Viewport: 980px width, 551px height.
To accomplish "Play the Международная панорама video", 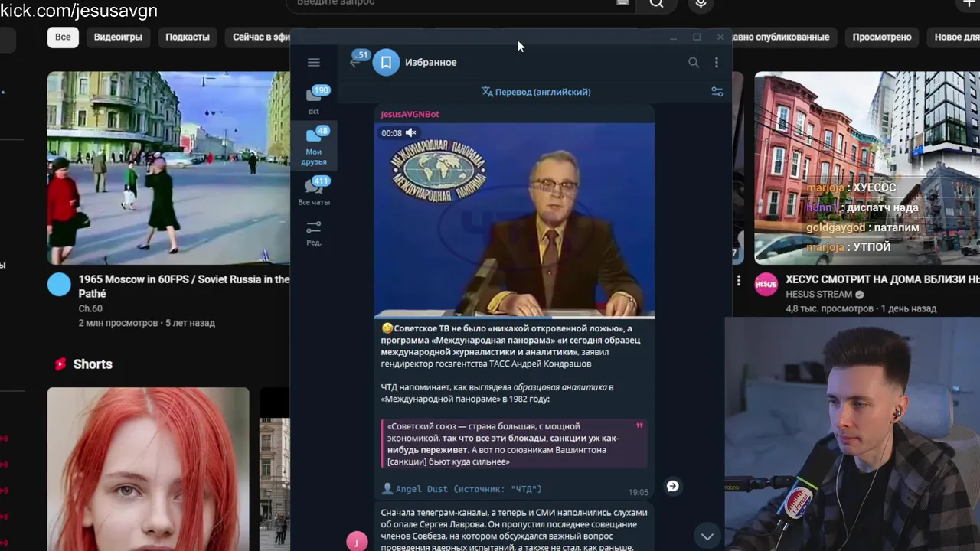I will [514, 220].
